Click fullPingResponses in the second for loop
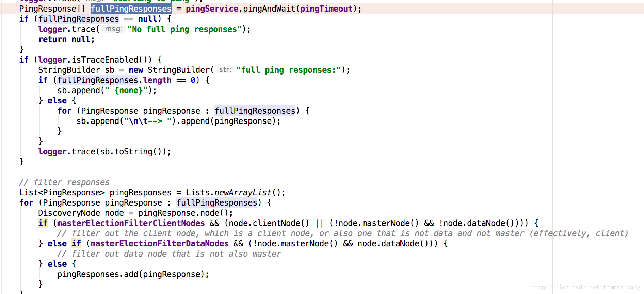Viewport: 644px width, 294px height. (x=217, y=203)
